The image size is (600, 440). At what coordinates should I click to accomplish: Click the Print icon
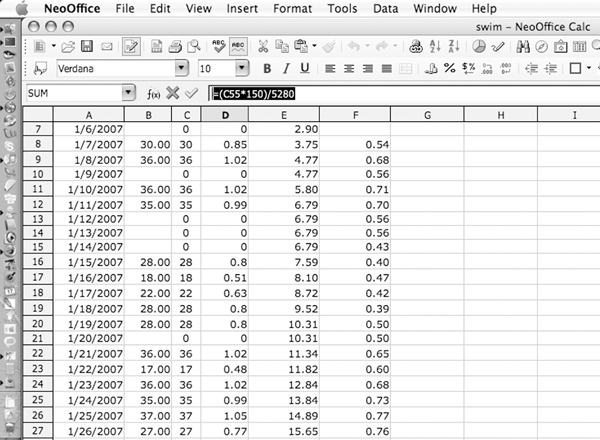click(174, 46)
